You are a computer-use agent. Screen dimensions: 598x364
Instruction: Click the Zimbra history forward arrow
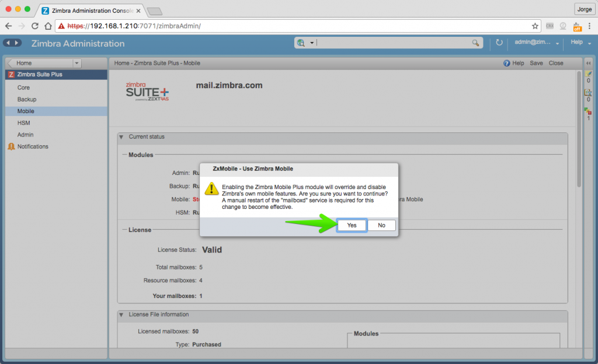17,43
